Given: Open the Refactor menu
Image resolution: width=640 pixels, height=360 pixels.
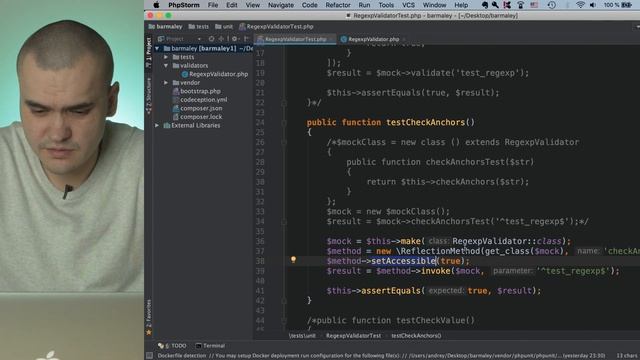Looking at the screenshot, I should pyautogui.click(x=338, y=5).
